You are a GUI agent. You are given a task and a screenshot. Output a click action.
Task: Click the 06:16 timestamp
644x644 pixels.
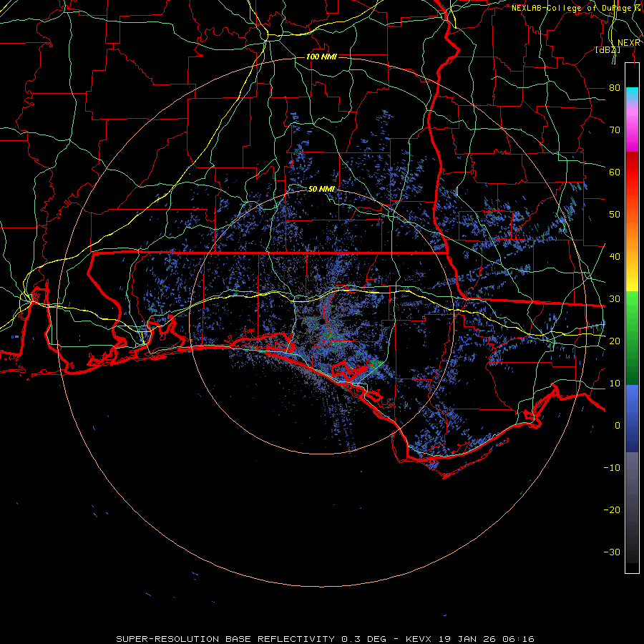[518, 639]
